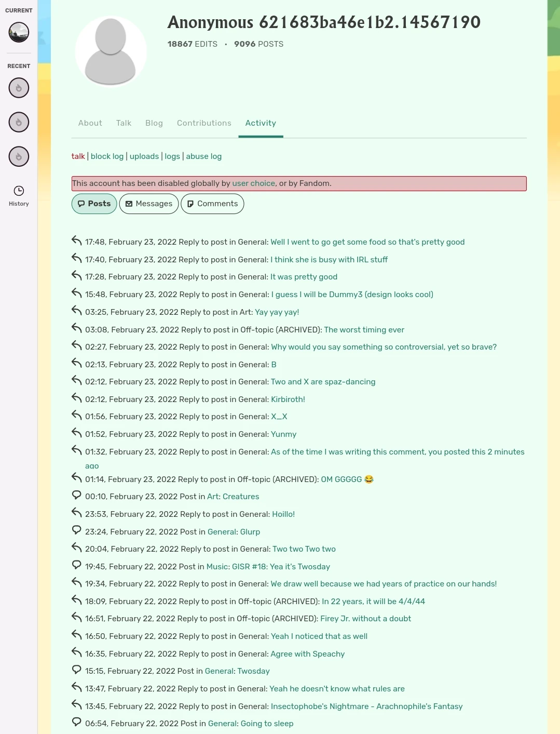Open the Talk tab

124,123
